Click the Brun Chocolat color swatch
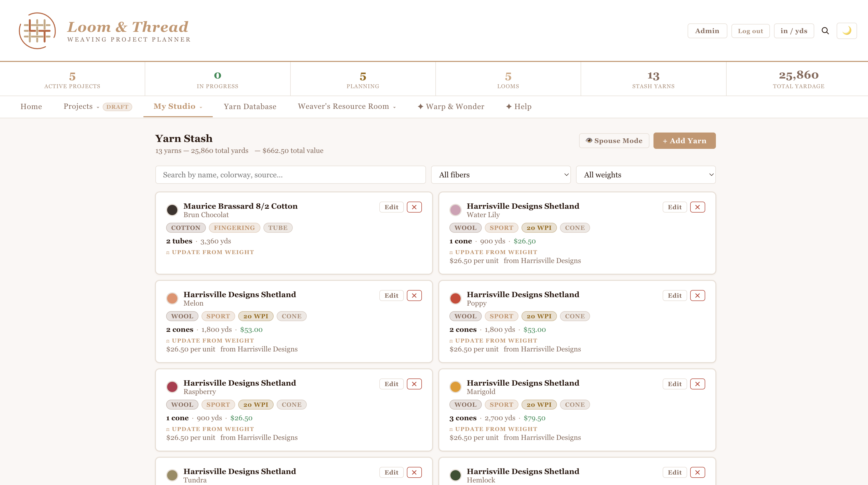868x485 pixels. tap(172, 210)
